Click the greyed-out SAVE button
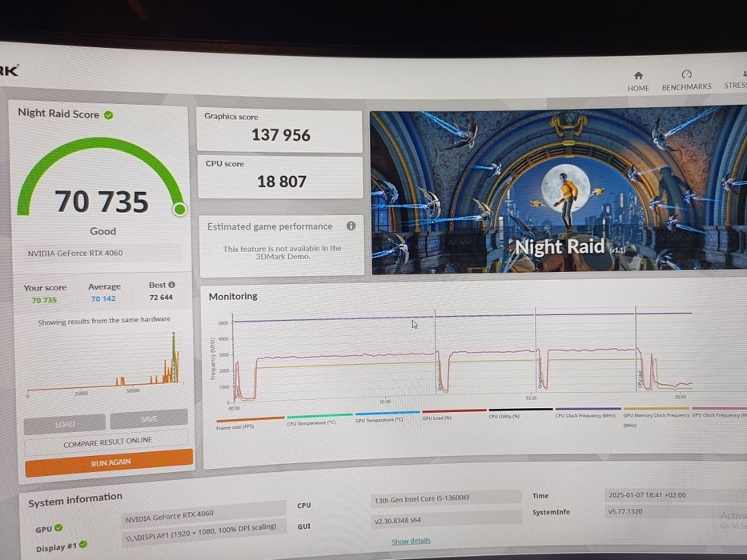This screenshot has height=560, width=747. tap(149, 419)
